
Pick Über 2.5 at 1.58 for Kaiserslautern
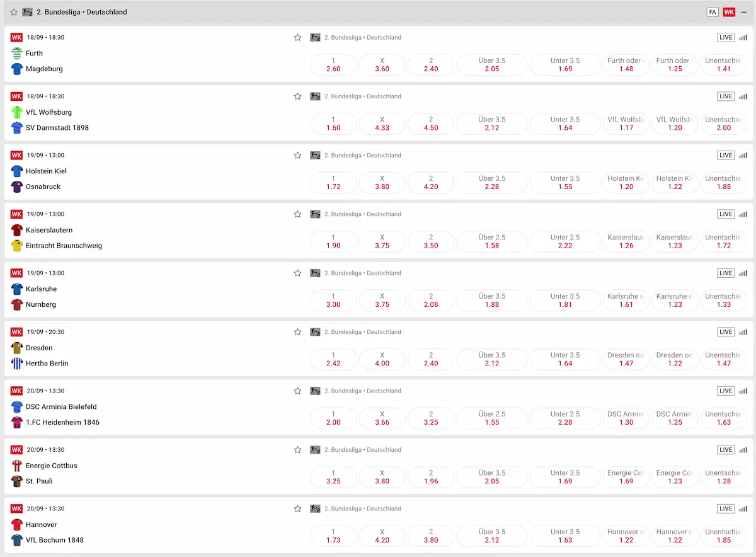pyautogui.click(x=492, y=241)
